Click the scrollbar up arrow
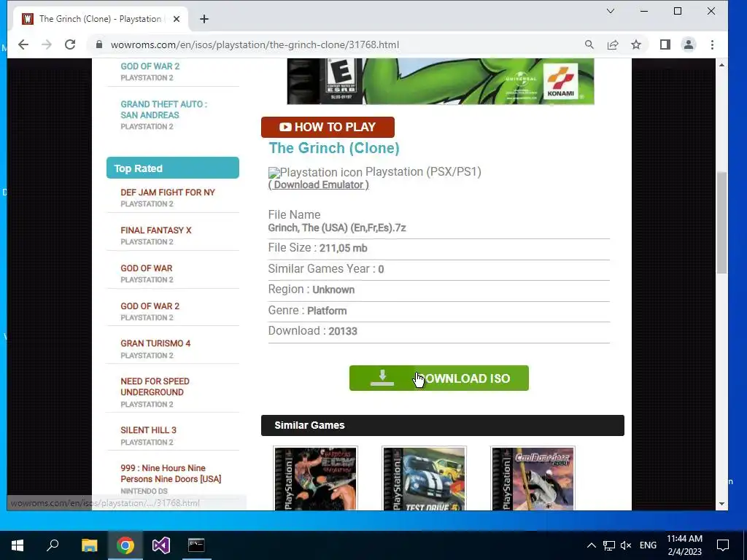 (x=721, y=65)
